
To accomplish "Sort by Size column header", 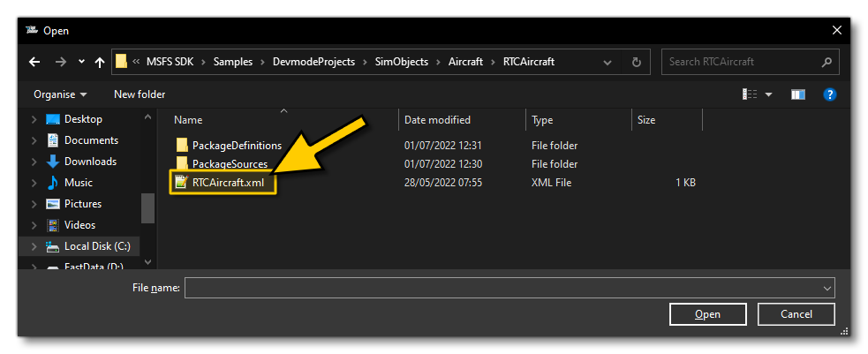I will pos(646,120).
